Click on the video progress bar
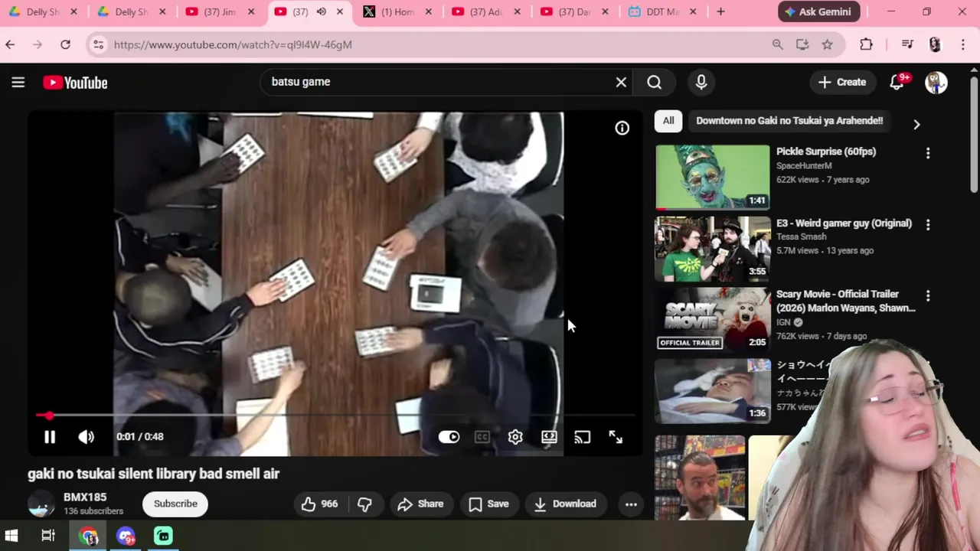The image size is (980, 551). tap(335, 416)
